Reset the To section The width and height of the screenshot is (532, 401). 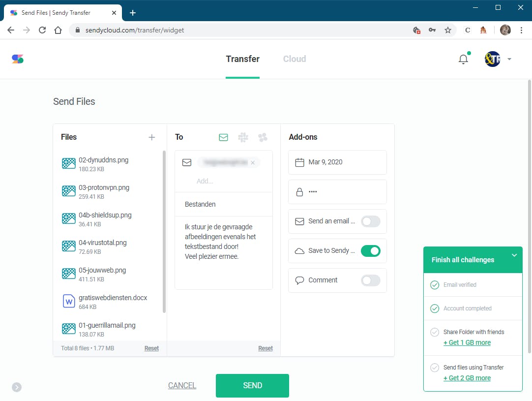266,348
